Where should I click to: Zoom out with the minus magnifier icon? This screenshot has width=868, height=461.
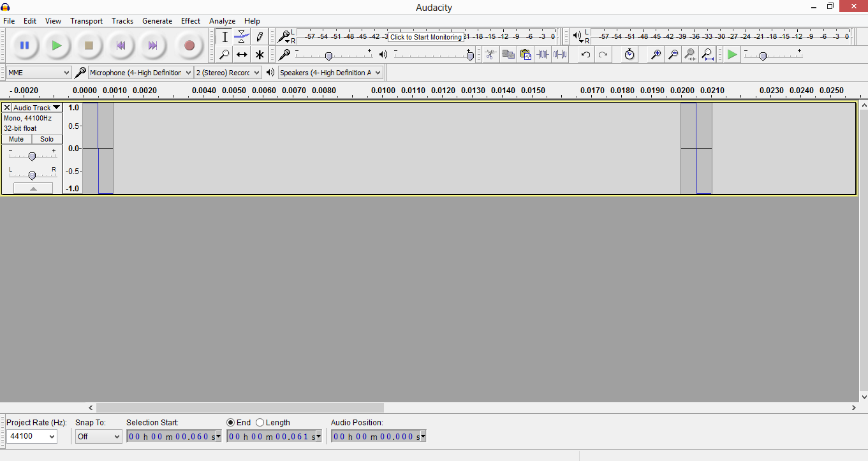coord(673,55)
